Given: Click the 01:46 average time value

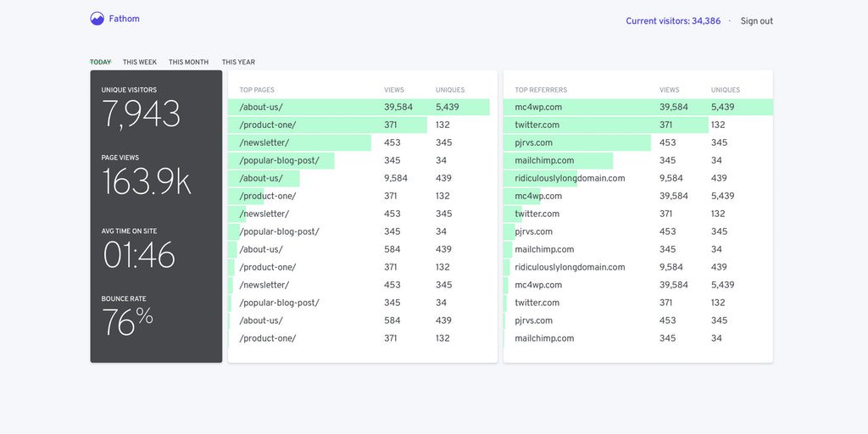Looking at the screenshot, I should 139,254.
